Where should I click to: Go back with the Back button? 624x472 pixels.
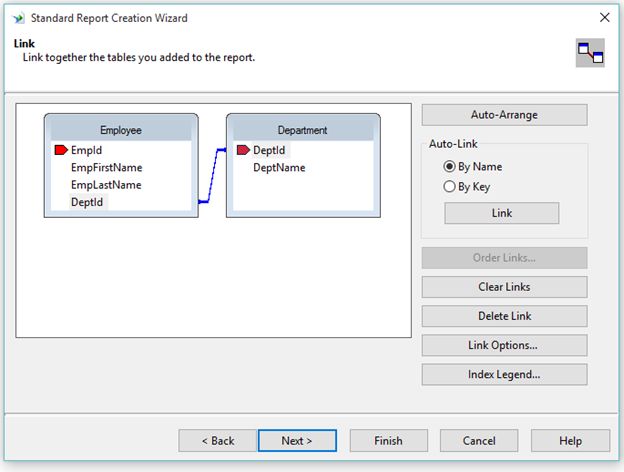pos(218,441)
